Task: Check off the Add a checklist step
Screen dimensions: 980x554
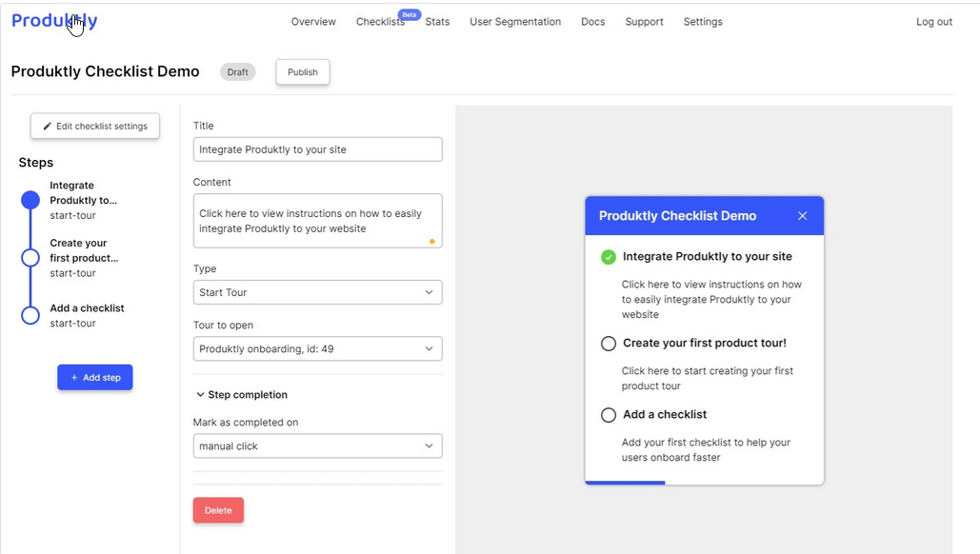Action: (x=608, y=415)
